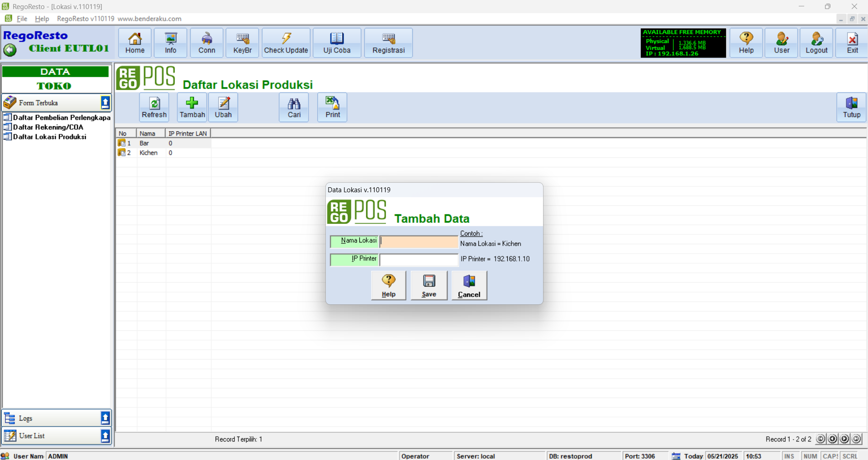Collapse the Form Terbuka panel

[x=105, y=103]
